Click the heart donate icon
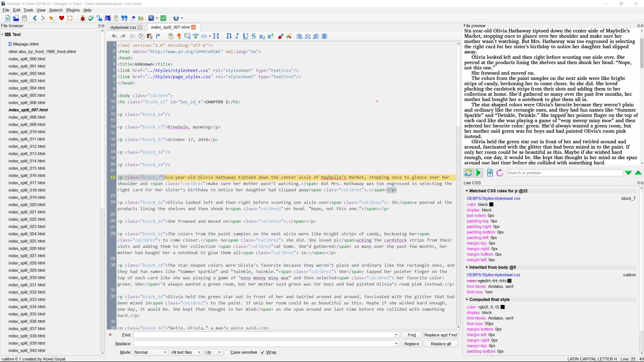The image size is (644, 362). 61,18
